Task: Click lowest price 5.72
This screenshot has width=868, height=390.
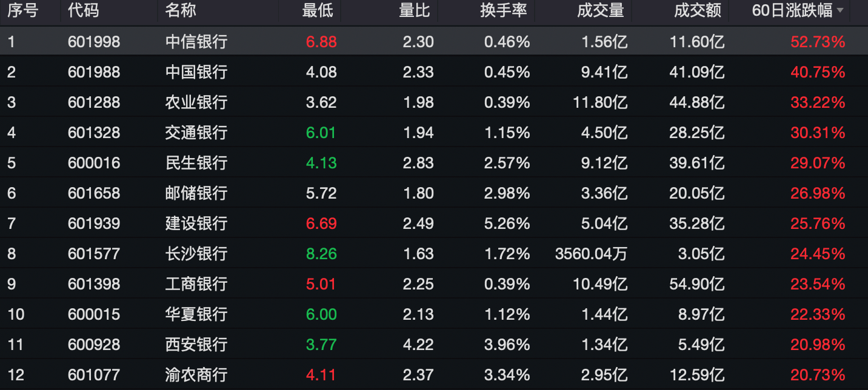Action: coord(321,193)
